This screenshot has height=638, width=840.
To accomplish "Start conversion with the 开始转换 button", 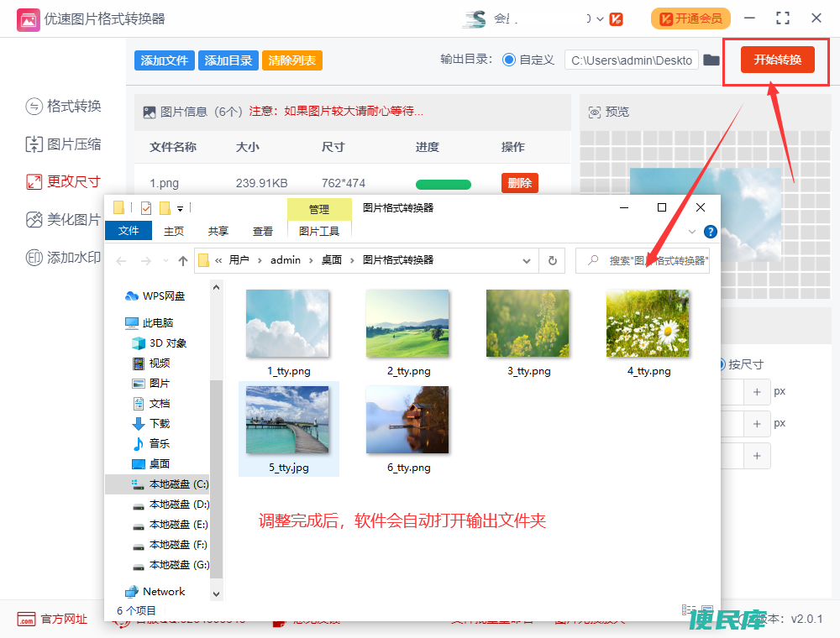I will 777,60.
